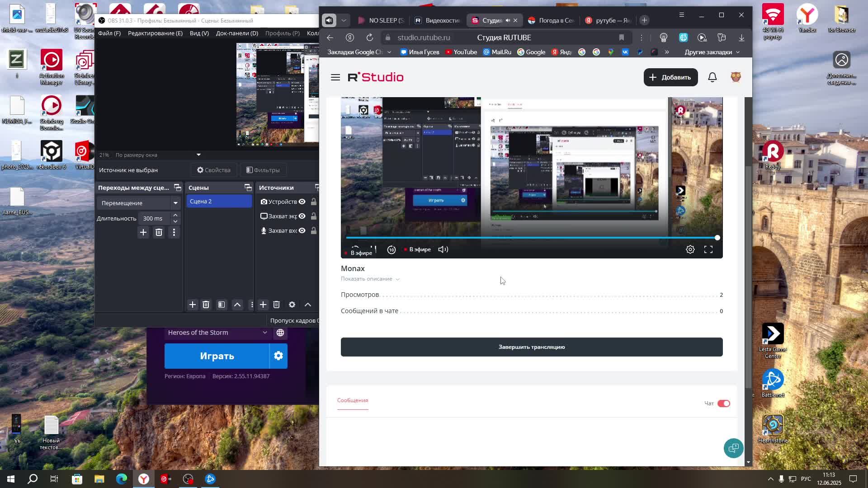Expand the Перемещение transition dropdown
The image size is (868, 488).
tap(175, 203)
